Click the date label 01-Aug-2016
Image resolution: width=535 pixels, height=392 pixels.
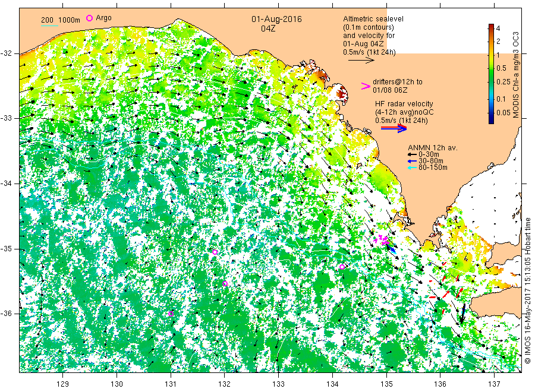(x=276, y=19)
